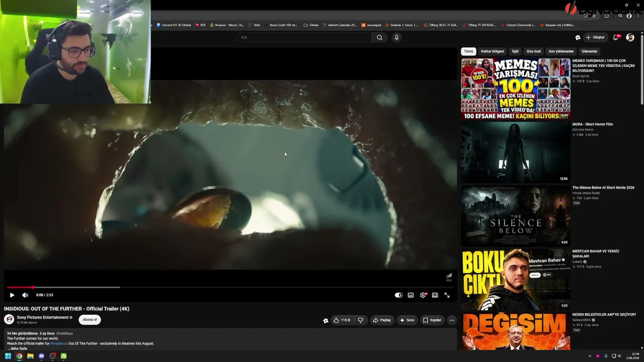Open the Tencent HY 3D Global bookmark
The height and width of the screenshot is (362, 644).
[174, 25]
